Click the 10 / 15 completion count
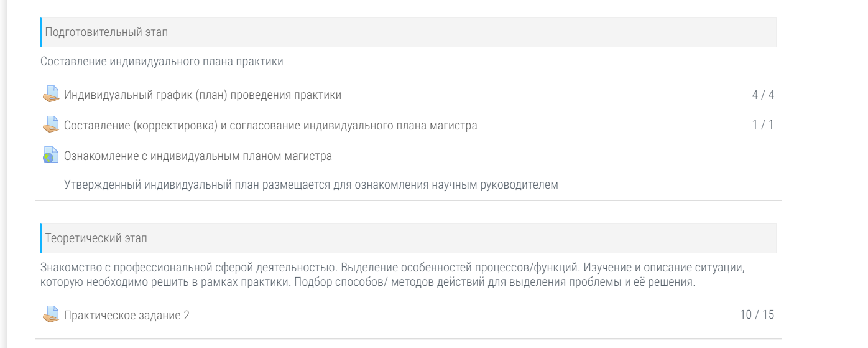 pos(757,315)
